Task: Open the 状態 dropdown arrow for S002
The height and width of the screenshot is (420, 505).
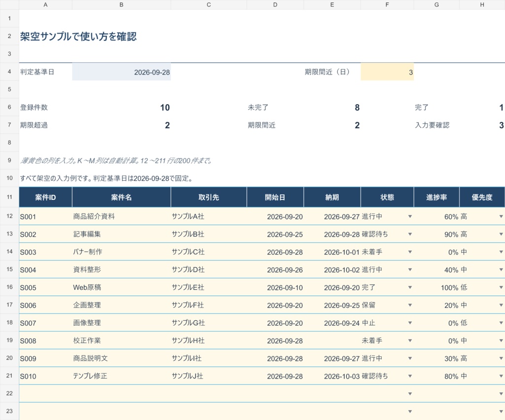Action: pos(410,234)
